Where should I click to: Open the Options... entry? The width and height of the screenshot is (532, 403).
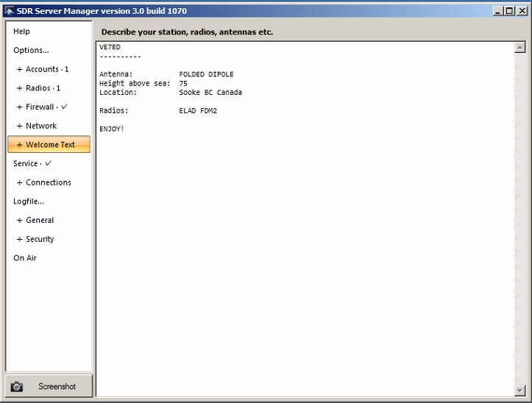coord(31,50)
